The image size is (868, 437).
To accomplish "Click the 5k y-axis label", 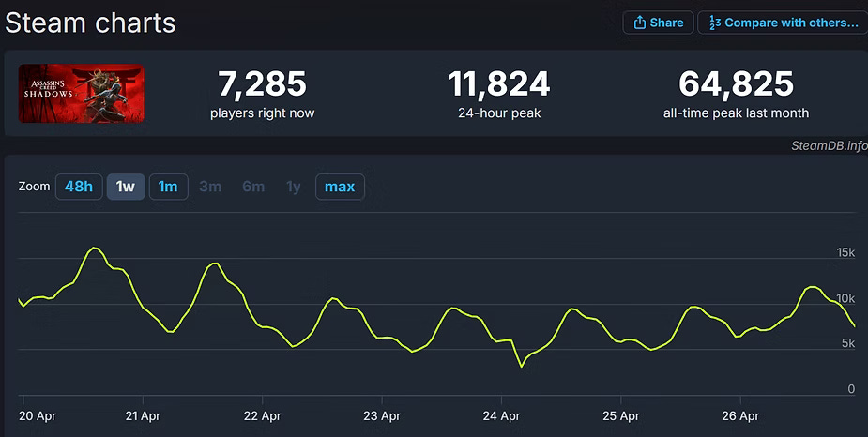I will (x=848, y=343).
